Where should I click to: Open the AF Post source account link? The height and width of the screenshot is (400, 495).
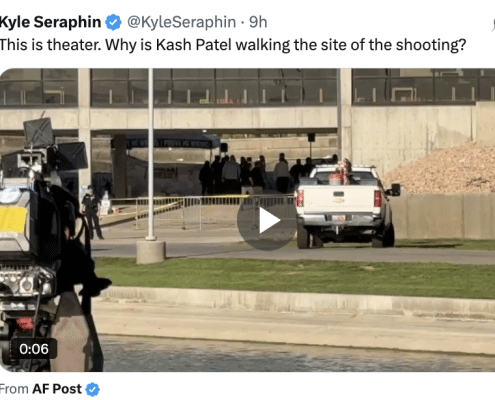click(x=57, y=389)
